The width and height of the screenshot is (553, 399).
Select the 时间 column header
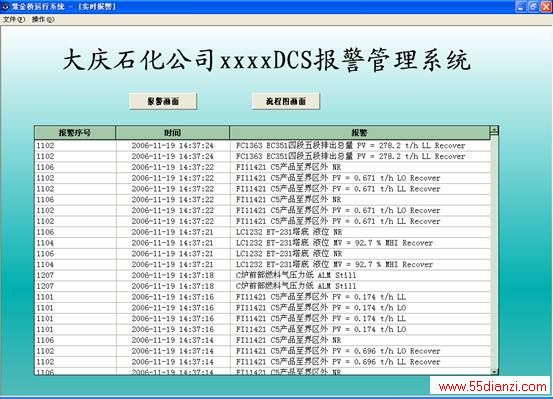pyautogui.click(x=172, y=133)
